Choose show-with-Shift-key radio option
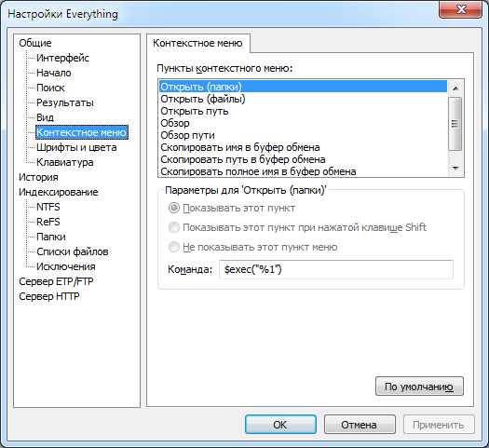 coord(297,227)
